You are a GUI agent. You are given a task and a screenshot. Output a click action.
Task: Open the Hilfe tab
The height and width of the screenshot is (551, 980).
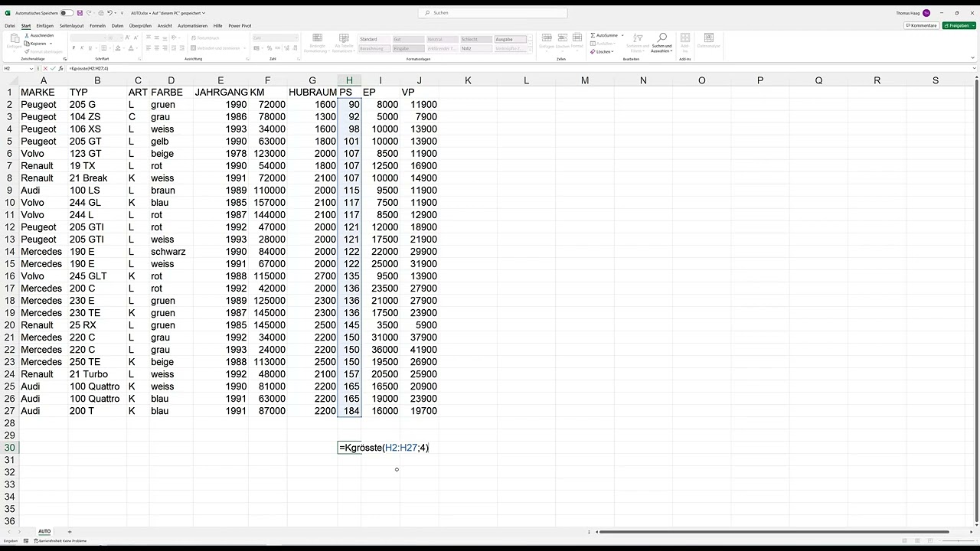pos(218,25)
